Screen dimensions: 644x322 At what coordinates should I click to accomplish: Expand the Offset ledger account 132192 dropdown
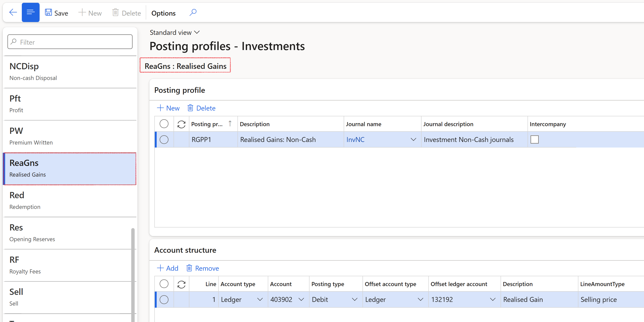[493, 300]
